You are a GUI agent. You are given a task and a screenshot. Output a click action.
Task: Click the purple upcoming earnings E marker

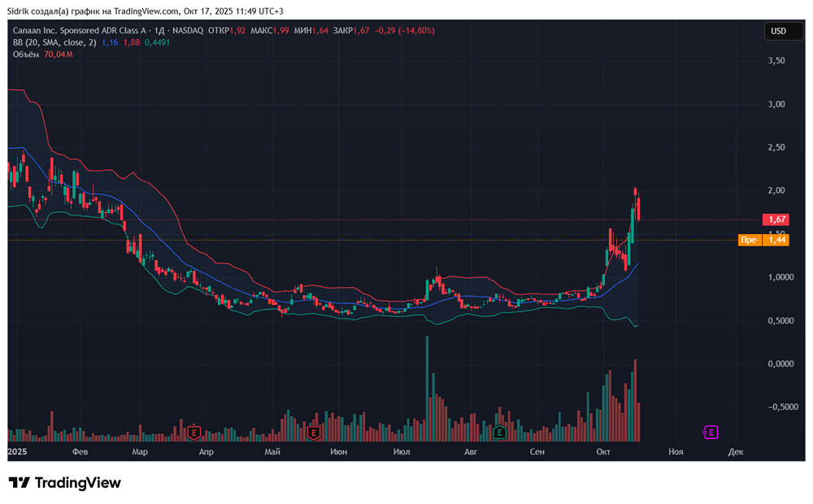[711, 432]
